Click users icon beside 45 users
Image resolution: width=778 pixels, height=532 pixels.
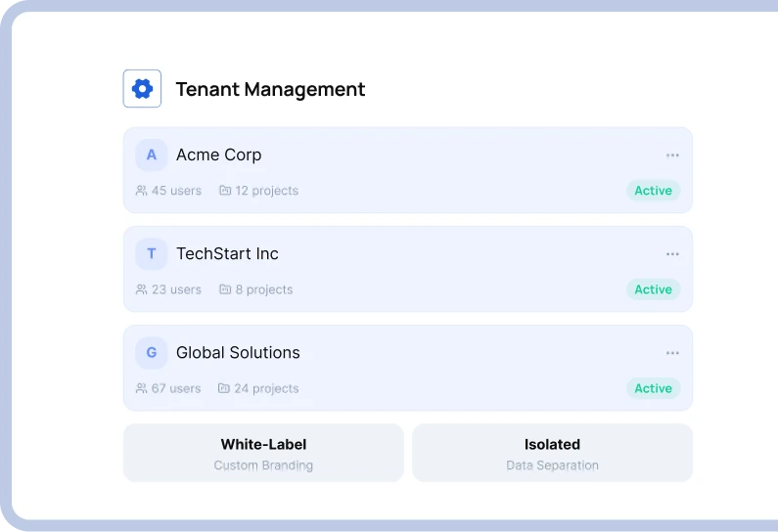141,191
